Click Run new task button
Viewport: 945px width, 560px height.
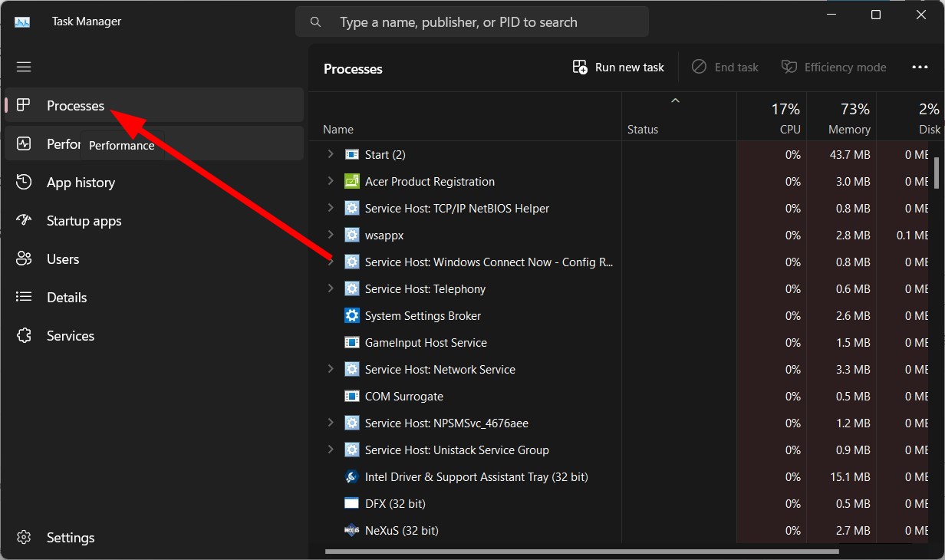coord(619,68)
